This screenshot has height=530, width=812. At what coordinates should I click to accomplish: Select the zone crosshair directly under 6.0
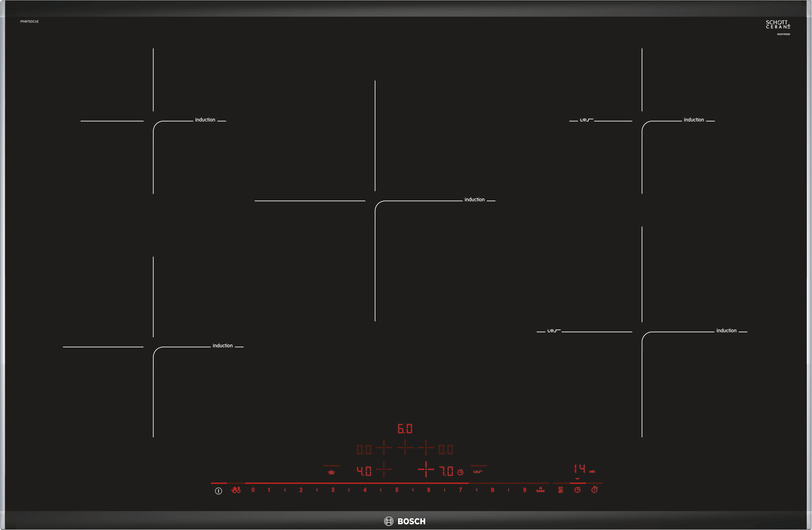405,447
